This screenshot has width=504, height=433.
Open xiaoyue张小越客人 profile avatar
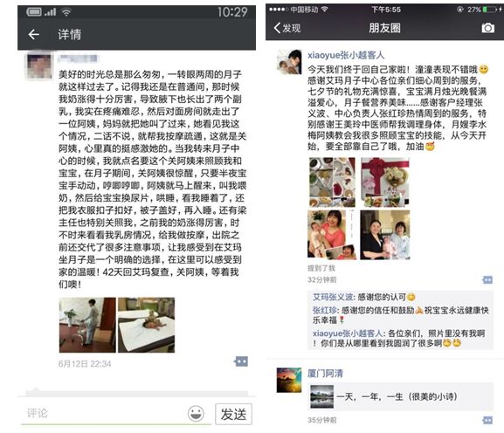[x=289, y=62]
